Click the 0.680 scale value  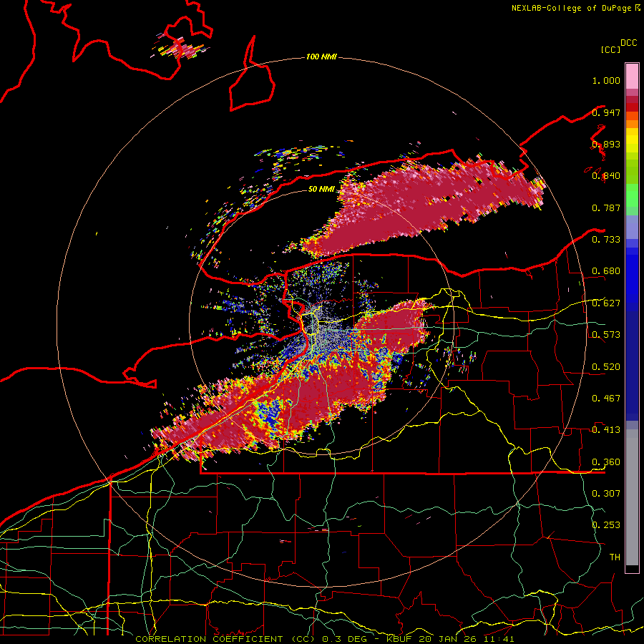tap(606, 271)
